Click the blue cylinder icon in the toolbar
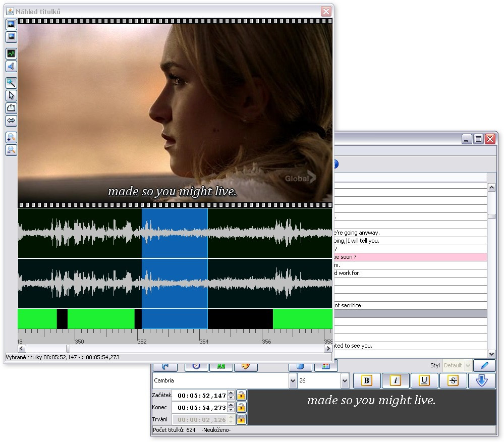 (x=300, y=366)
